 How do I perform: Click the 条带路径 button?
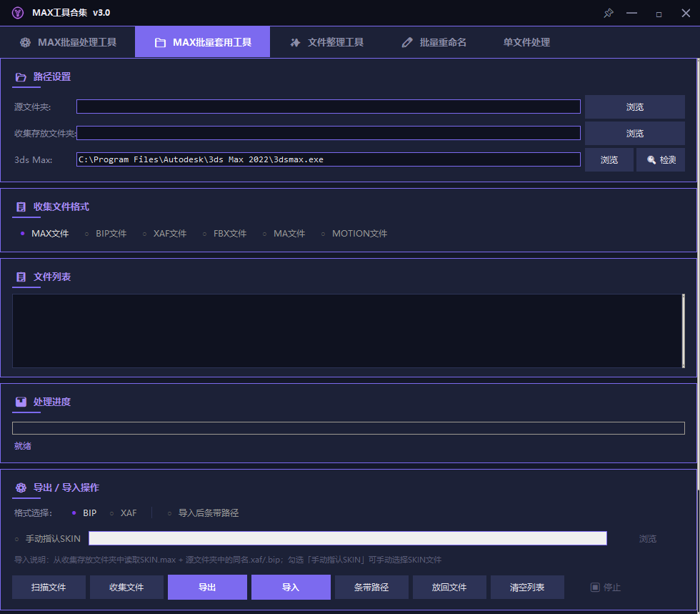(371, 587)
